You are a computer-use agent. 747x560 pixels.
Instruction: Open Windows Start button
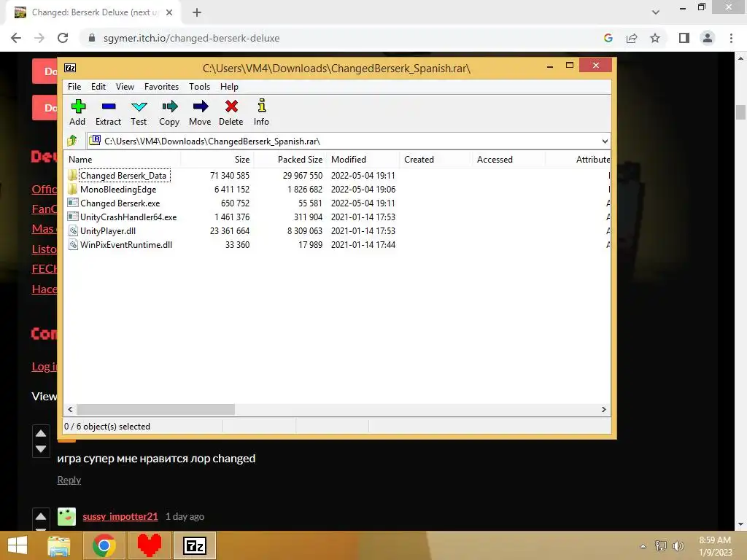[x=18, y=545]
